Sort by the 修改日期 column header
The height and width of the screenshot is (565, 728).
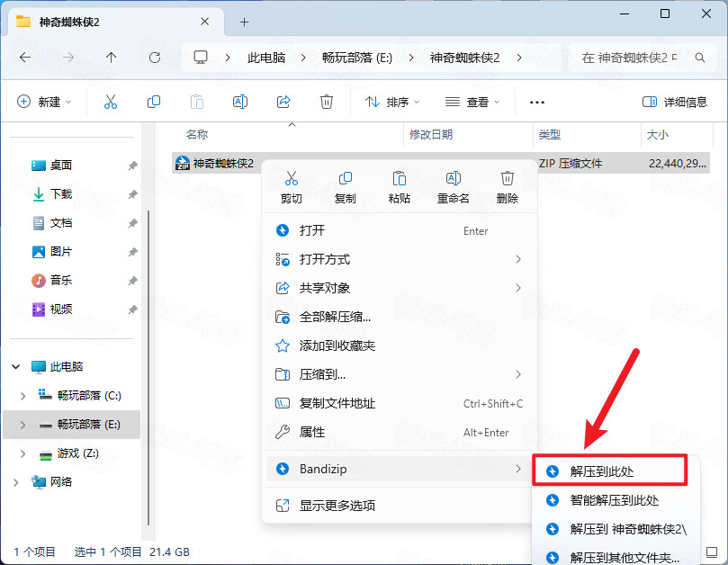431,135
